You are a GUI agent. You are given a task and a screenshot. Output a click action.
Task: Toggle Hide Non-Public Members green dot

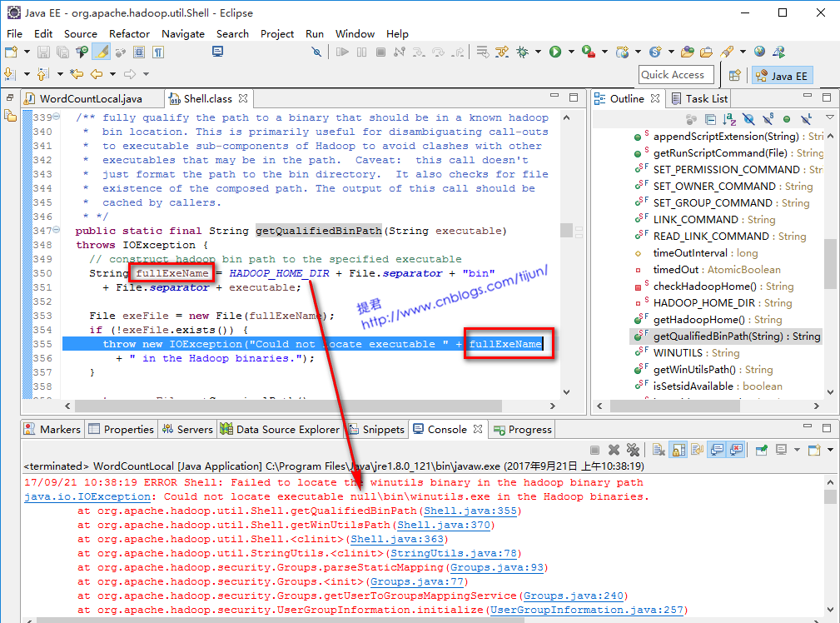pos(787,119)
